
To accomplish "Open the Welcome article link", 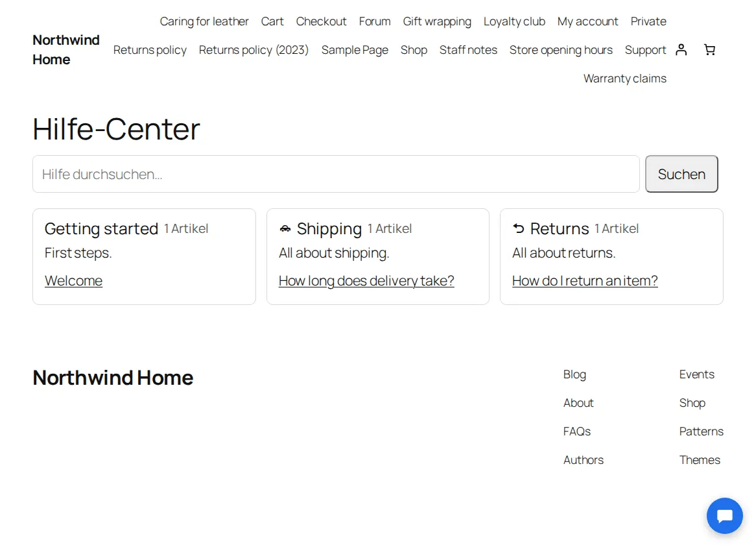I will point(73,281).
